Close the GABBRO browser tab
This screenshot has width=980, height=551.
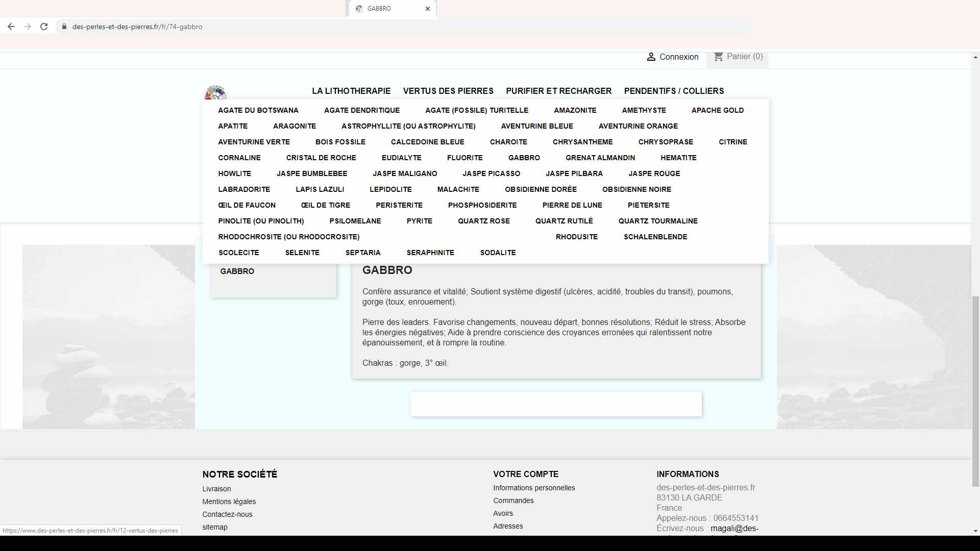tap(428, 9)
